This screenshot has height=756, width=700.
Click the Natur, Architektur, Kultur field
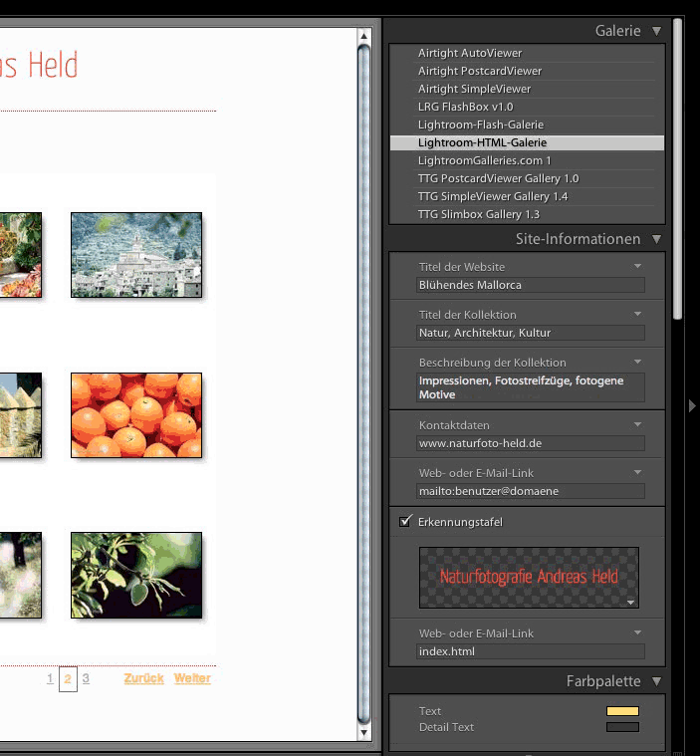point(531,333)
